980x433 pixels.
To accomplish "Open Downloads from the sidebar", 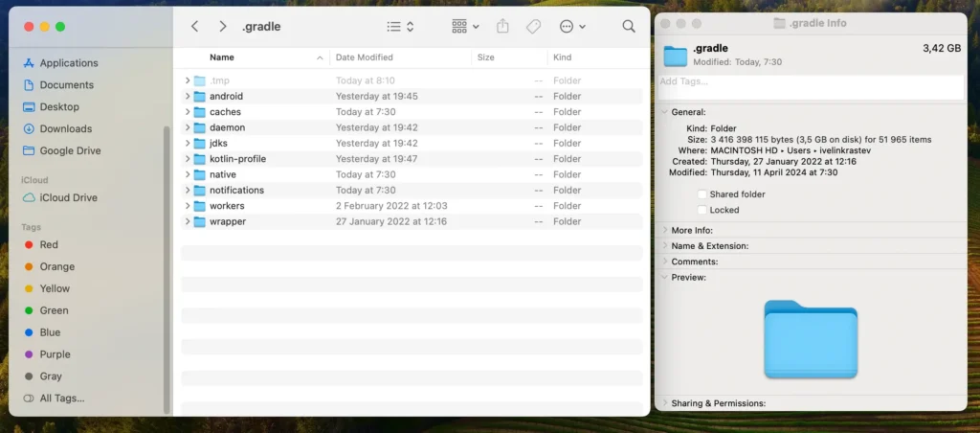I will coord(65,128).
